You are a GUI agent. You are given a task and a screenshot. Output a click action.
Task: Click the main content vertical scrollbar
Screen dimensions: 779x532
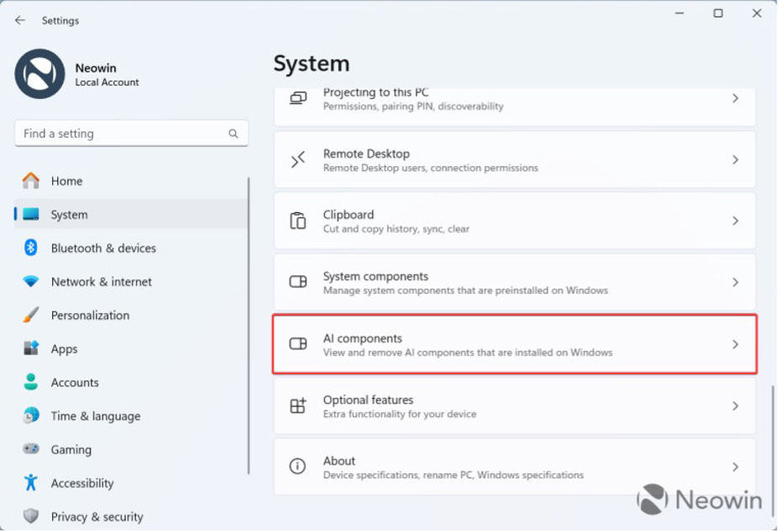[x=772, y=450]
